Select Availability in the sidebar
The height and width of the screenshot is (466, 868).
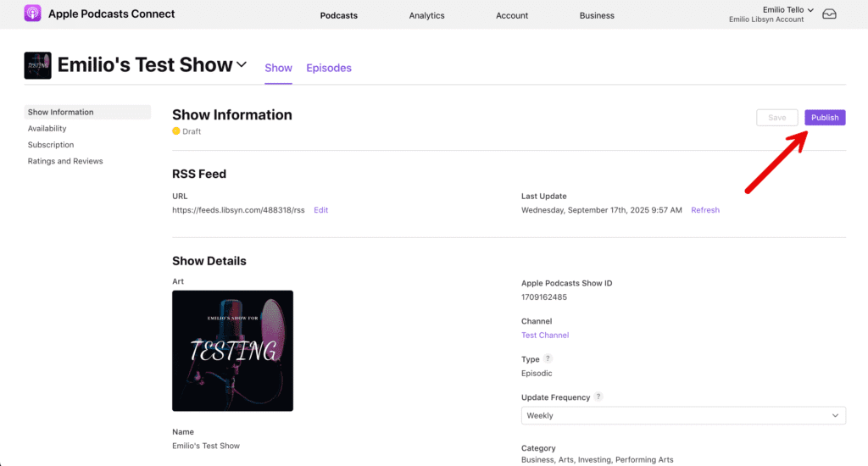(x=47, y=129)
